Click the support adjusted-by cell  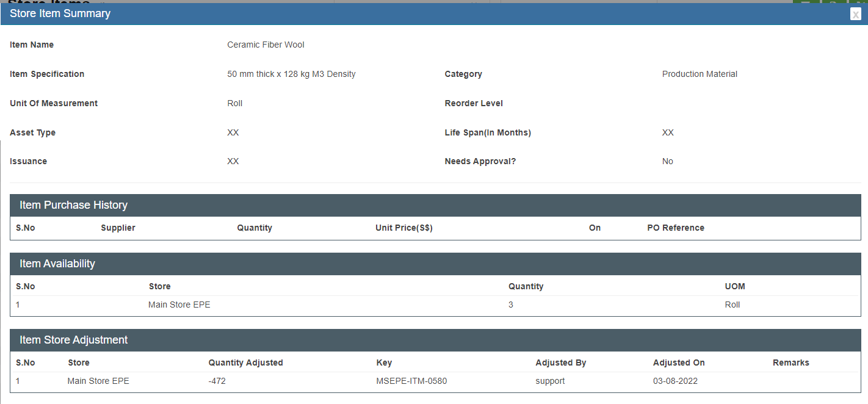click(x=550, y=381)
